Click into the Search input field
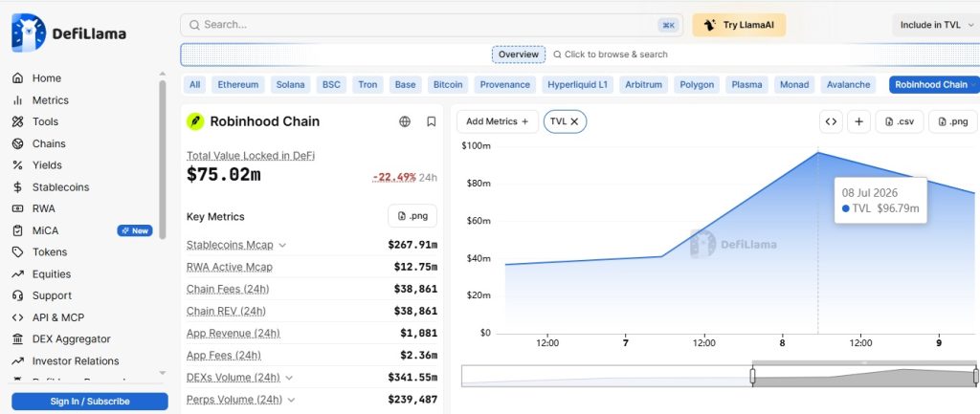This screenshot has width=980, height=414. [432, 25]
